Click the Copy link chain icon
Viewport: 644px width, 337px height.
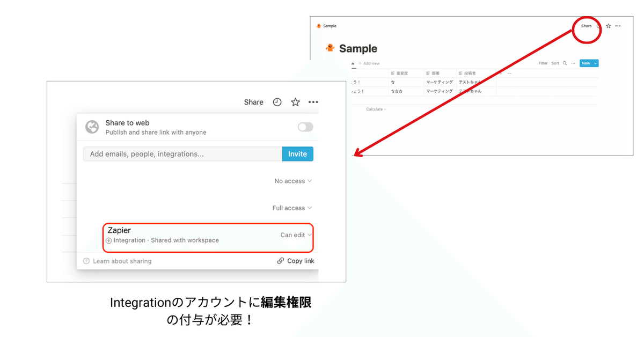click(x=281, y=261)
